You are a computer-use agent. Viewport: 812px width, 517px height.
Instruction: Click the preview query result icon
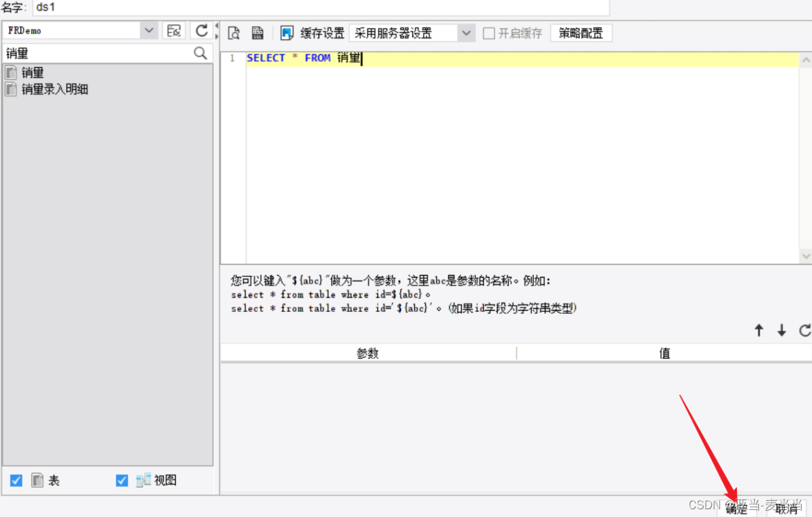(x=234, y=33)
